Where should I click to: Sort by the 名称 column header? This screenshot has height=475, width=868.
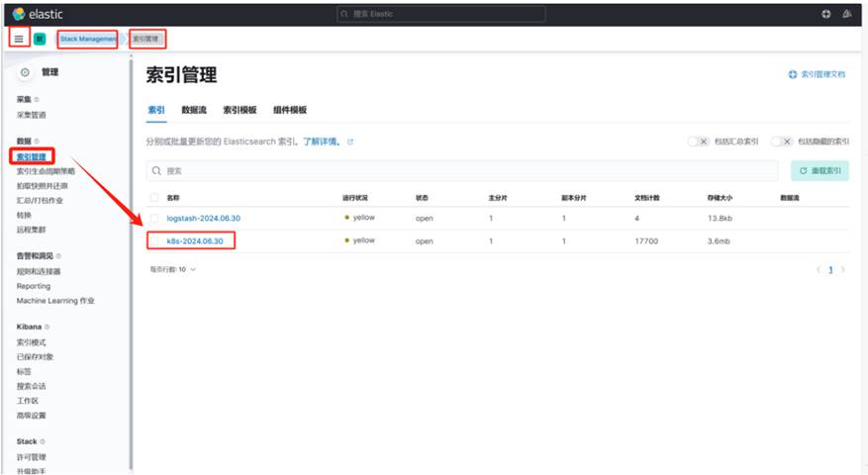click(173, 198)
